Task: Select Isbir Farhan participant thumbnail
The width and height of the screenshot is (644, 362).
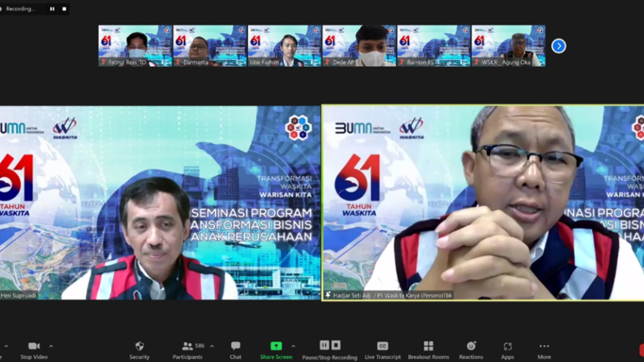Action: coord(284,46)
